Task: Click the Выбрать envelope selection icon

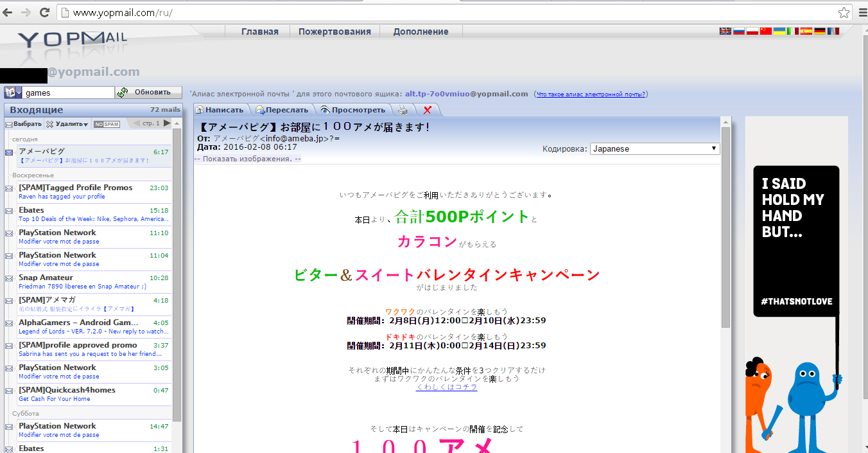Action: coord(9,123)
